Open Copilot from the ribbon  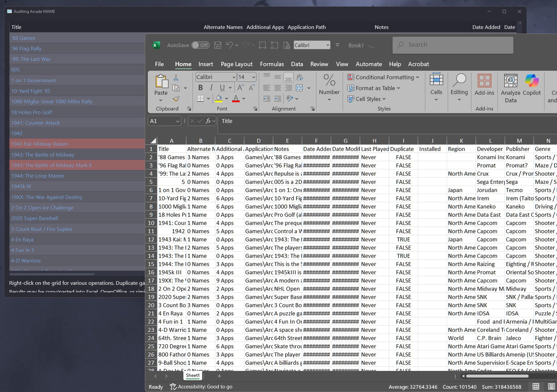point(532,85)
